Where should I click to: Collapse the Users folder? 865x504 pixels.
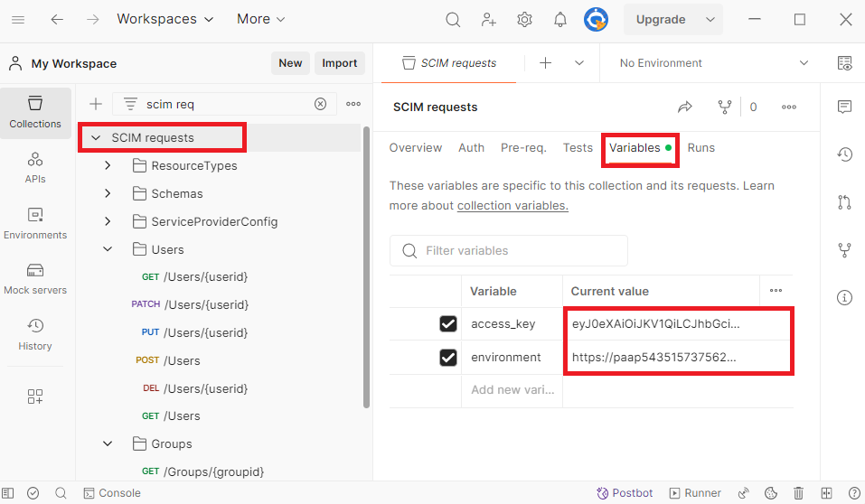(108, 249)
